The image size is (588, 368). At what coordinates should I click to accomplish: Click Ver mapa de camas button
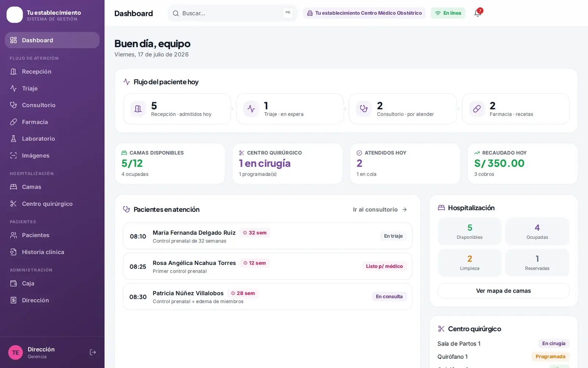pyautogui.click(x=503, y=291)
